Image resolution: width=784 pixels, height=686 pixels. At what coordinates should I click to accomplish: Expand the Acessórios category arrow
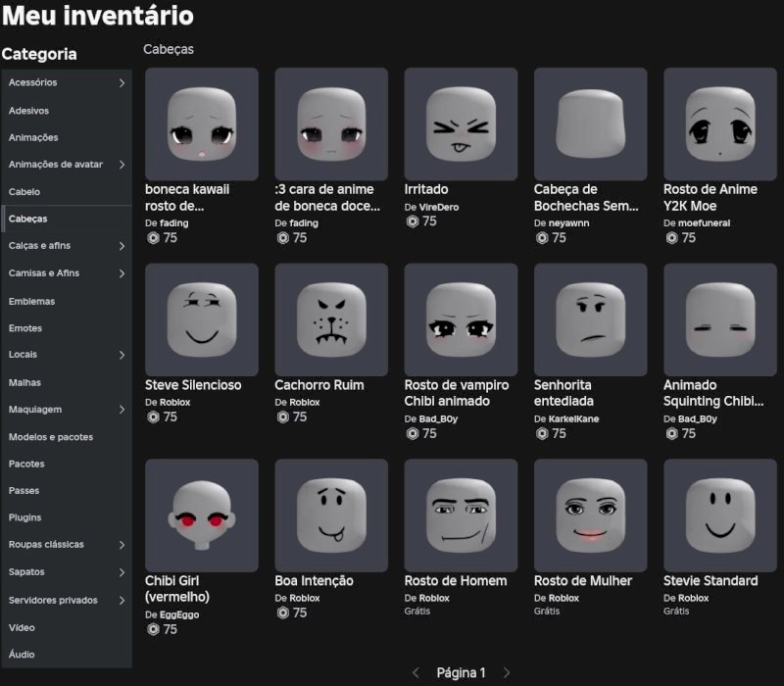tap(122, 83)
